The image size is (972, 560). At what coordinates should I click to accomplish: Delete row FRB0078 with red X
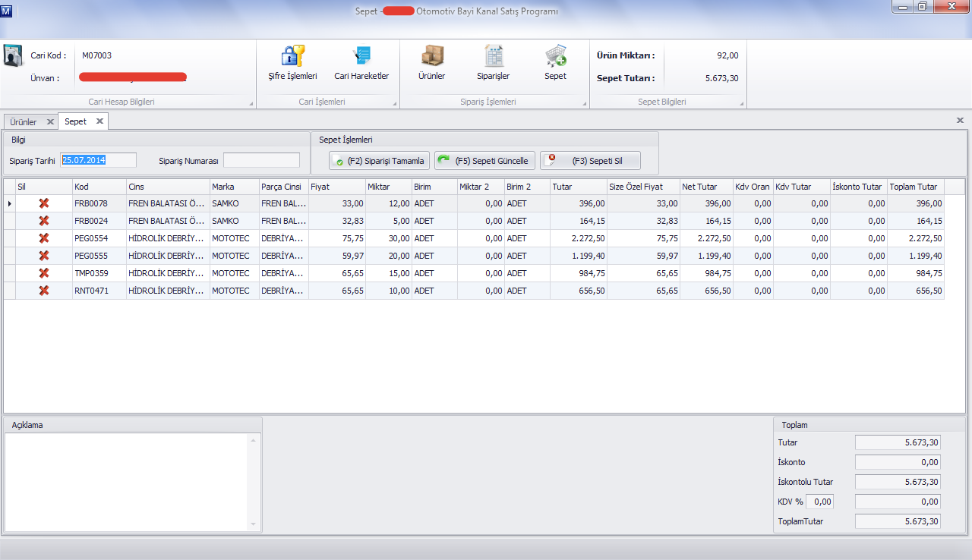coord(44,203)
